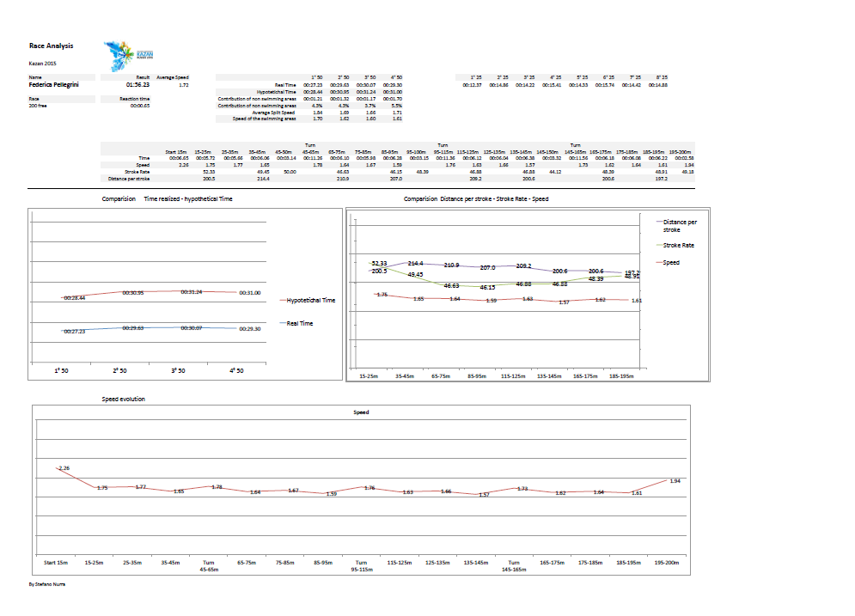The width and height of the screenshot is (855, 616).
Task: Select 'Speed of the swimming areas' label
Action: 265,119
